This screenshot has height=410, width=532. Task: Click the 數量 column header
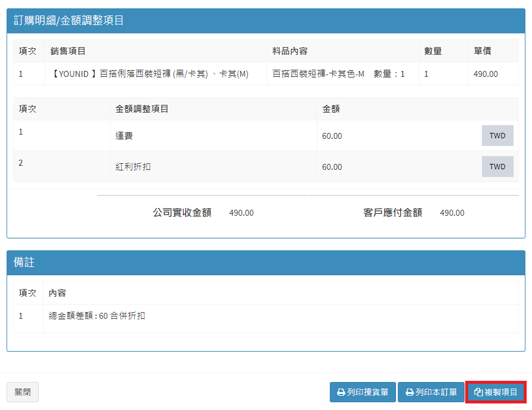pos(433,51)
